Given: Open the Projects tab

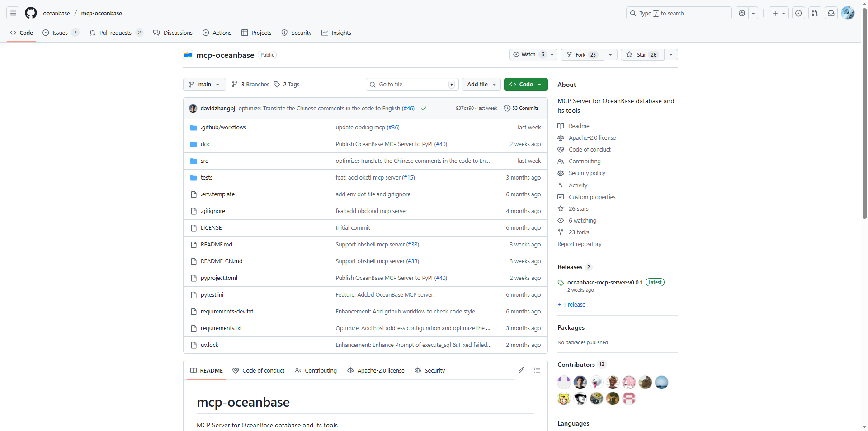Looking at the screenshot, I should pyautogui.click(x=256, y=33).
